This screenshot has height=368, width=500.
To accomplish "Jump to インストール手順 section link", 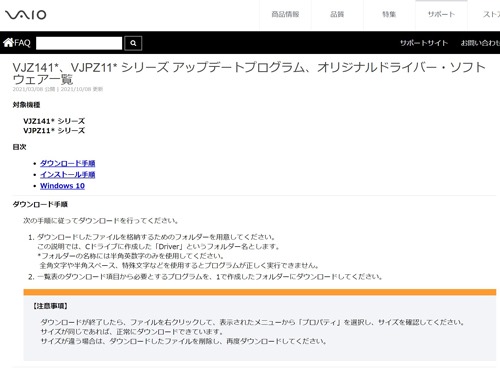I will click(68, 175).
